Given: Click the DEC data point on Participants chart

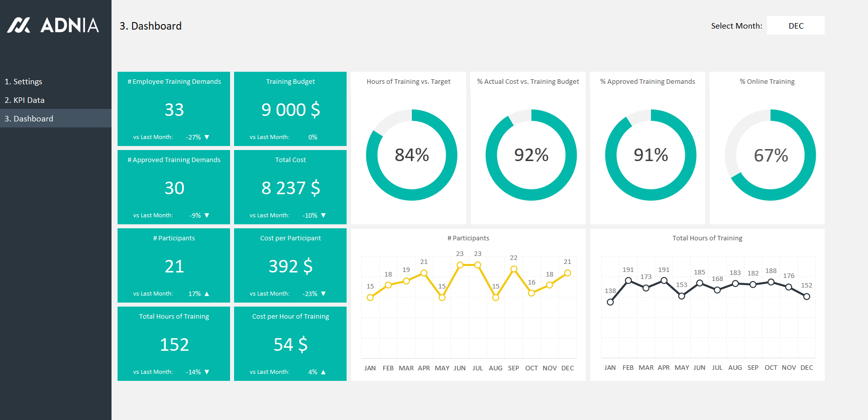Looking at the screenshot, I should (x=567, y=273).
